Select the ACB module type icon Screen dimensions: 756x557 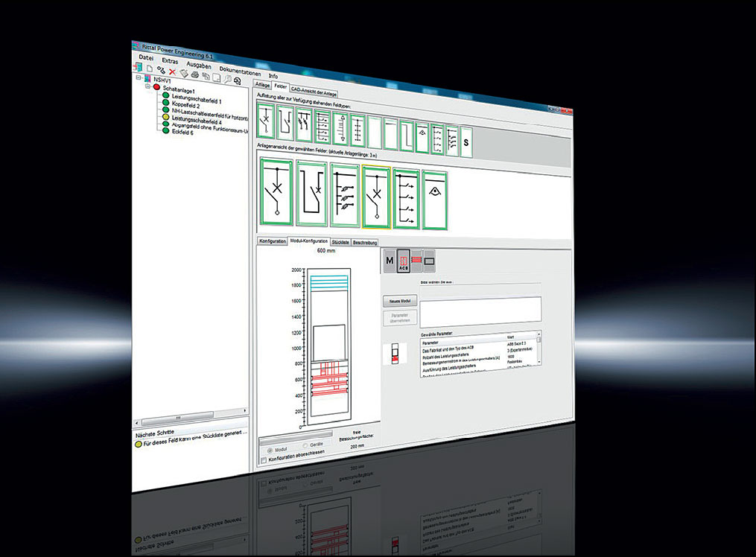(x=404, y=260)
